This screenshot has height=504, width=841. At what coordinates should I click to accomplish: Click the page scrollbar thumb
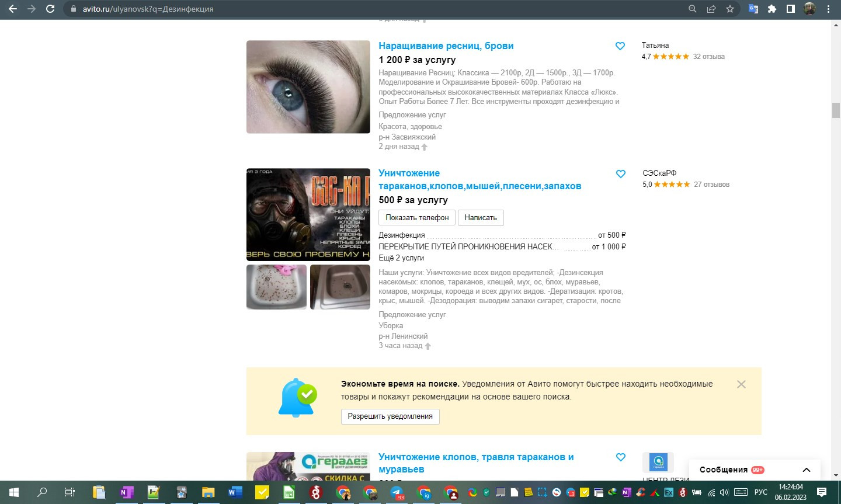point(836,110)
